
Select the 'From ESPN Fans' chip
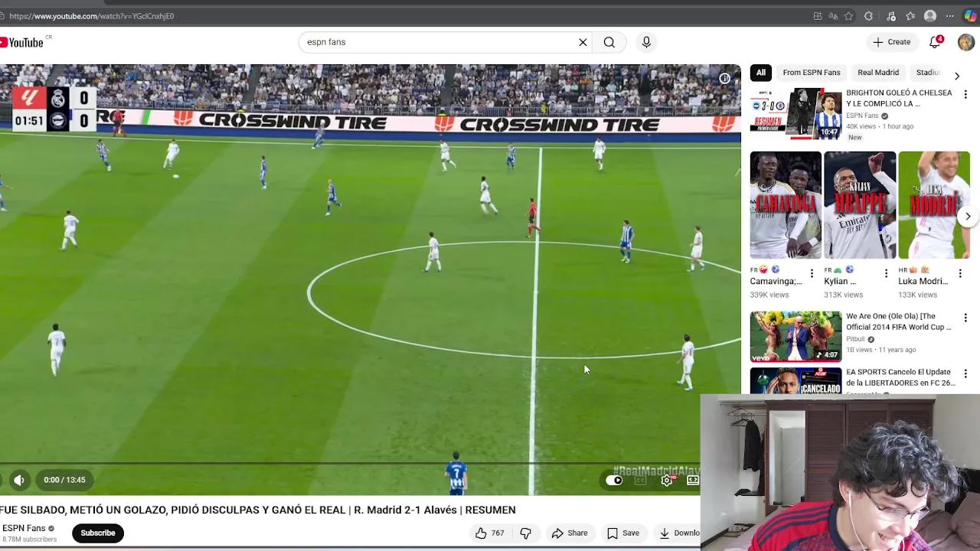(812, 73)
